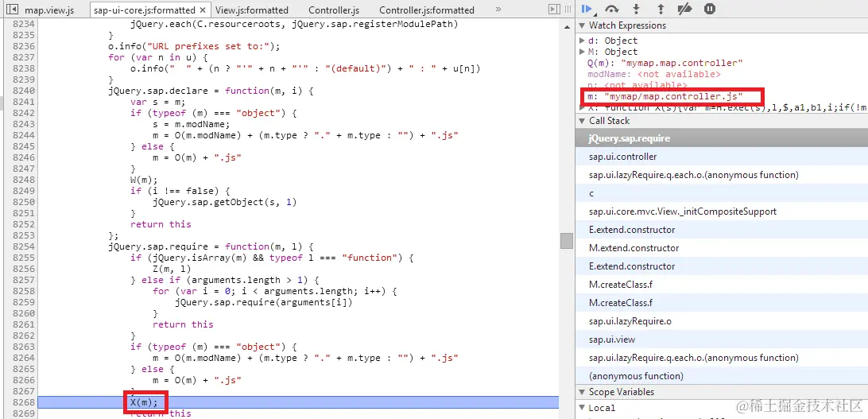Click the o.info("URL prefixes set to:") line
This screenshot has height=419, width=868.
coord(194,46)
